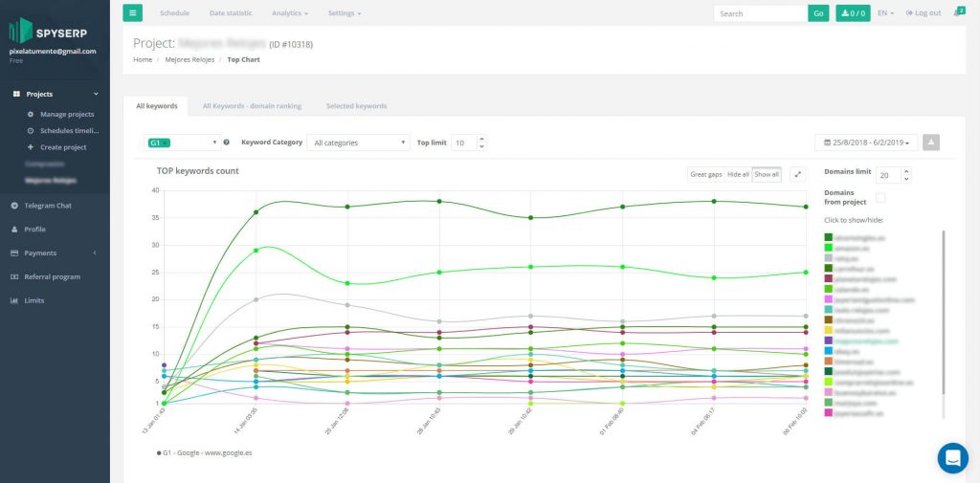Click the Great gaps button

[x=705, y=174]
